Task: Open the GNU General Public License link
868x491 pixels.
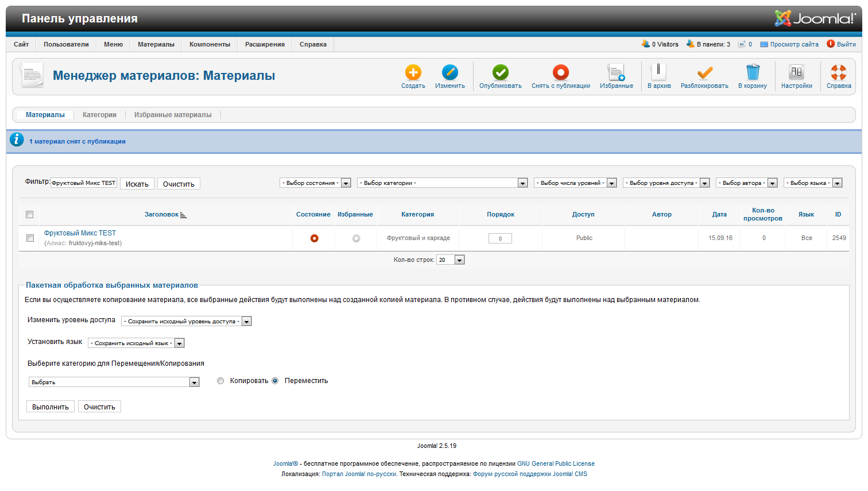Action: [556, 464]
